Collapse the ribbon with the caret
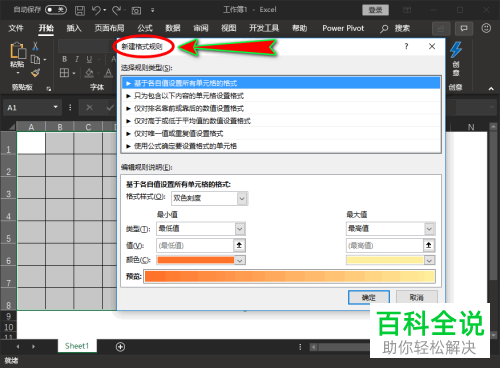Image resolution: width=500 pixels, height=368 pixels. point(491,89)
